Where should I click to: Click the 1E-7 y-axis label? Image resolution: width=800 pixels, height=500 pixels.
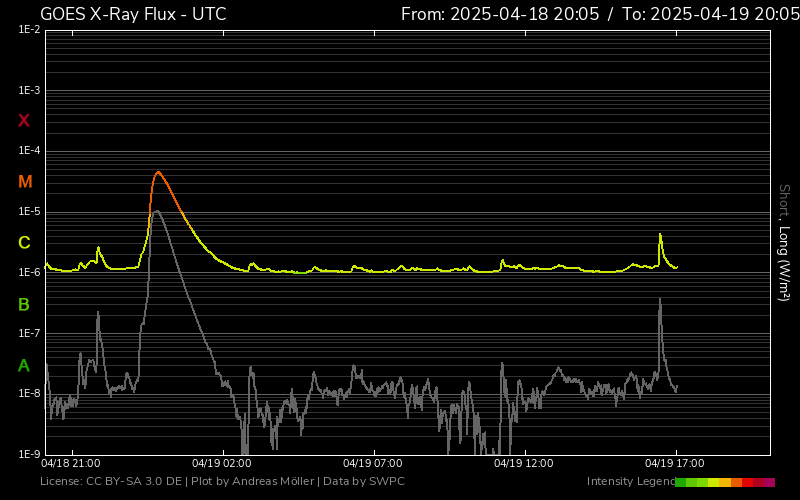coord(29,333)
